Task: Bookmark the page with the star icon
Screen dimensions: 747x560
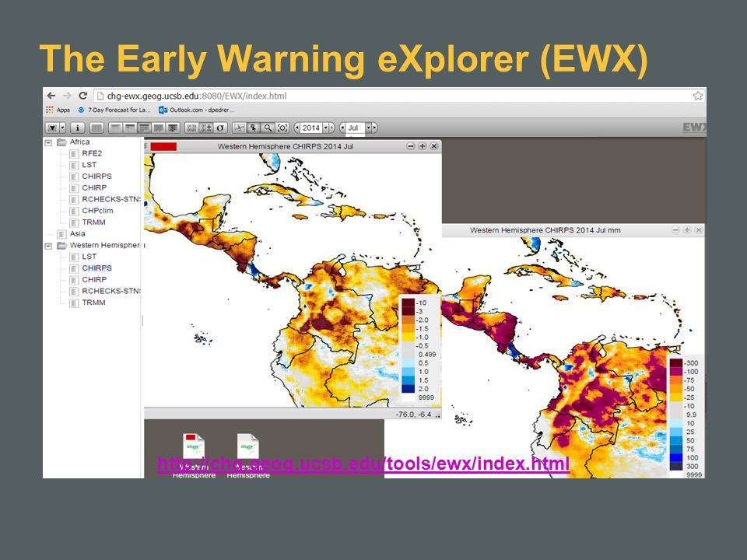Action: 697,96
